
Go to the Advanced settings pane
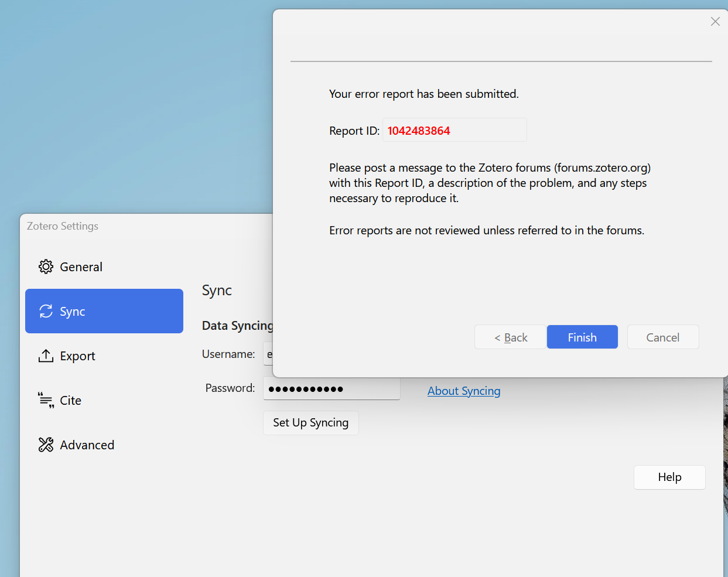click(104, 445)
